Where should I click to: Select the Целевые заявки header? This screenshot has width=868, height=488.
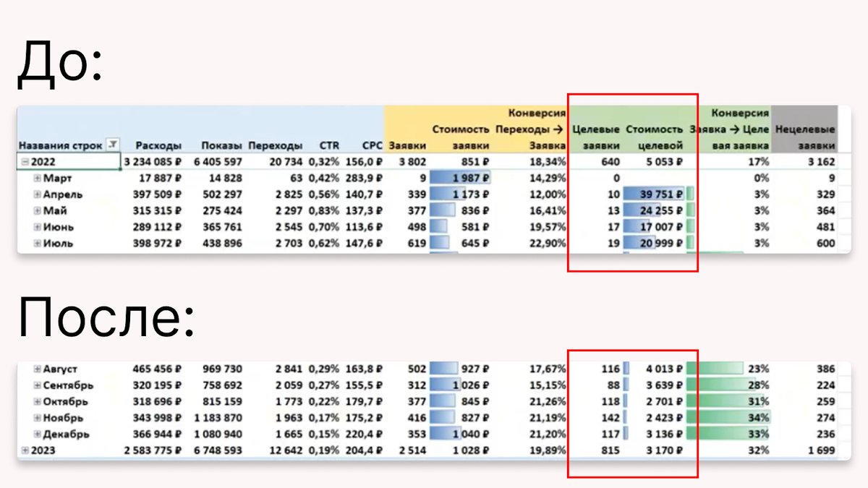pyautogui.click(x=595, y=137)
